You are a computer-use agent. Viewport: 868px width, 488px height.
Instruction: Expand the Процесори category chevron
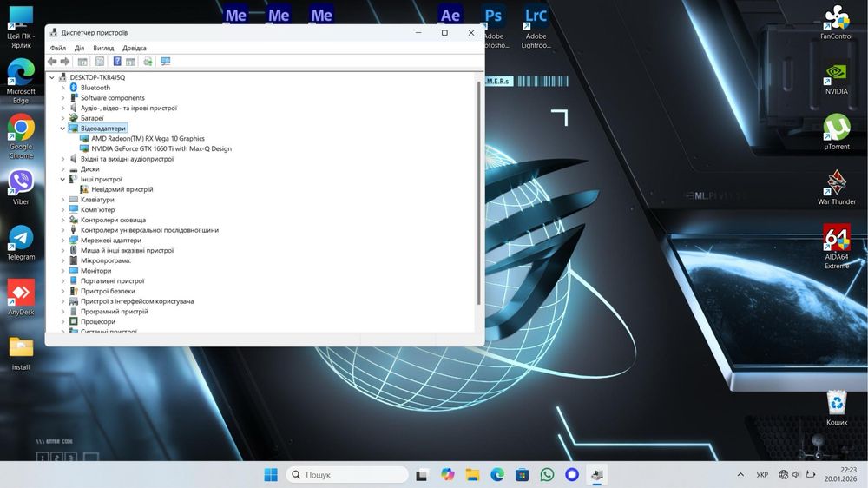(62, 322)
